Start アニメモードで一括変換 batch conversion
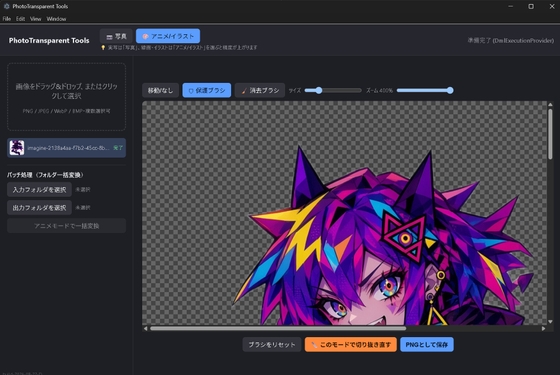The image size is (560, 375). (x=66, y=226)
